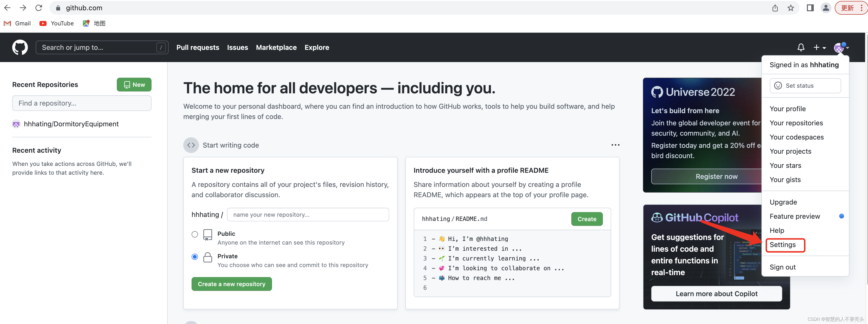The height and width of the screenshot is (324, 868).
Task: Focus the Find a repository field
Action: 82,103
